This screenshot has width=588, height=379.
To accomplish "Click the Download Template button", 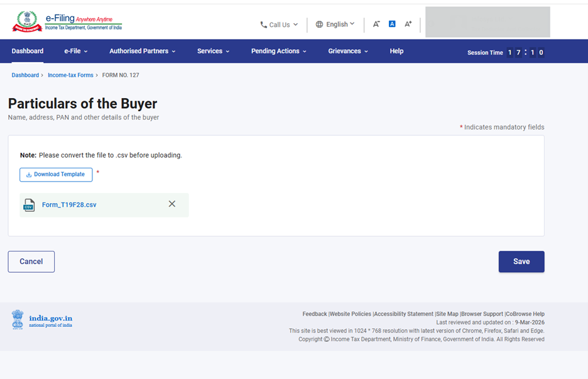I will tap(56, 175).
